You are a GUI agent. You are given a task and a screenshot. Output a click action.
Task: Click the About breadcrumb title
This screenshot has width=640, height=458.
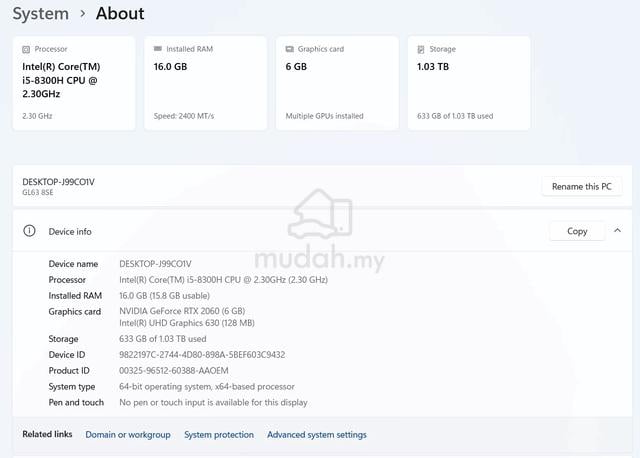(120, 13)
